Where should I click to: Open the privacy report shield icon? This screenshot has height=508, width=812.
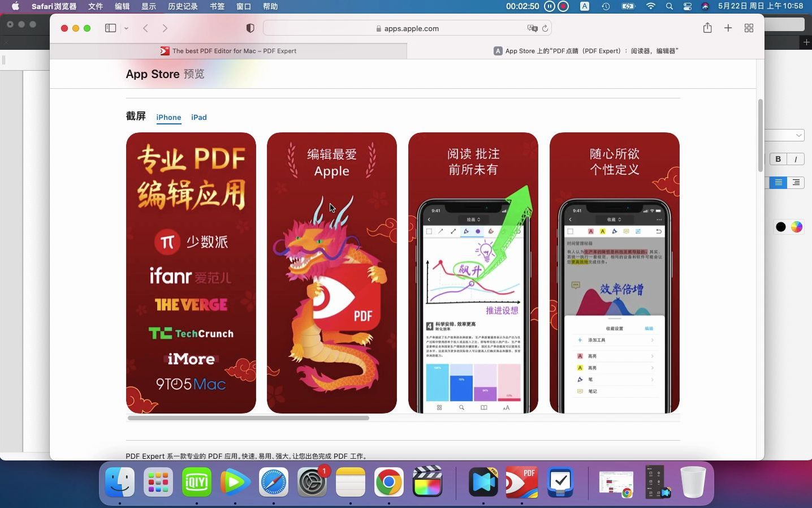click(250, 28)
